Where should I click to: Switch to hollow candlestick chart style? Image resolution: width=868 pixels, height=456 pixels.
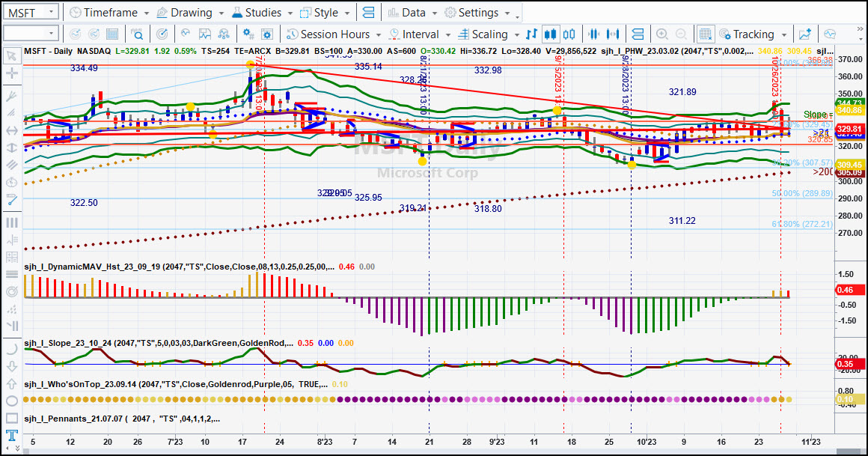(569, 34)
